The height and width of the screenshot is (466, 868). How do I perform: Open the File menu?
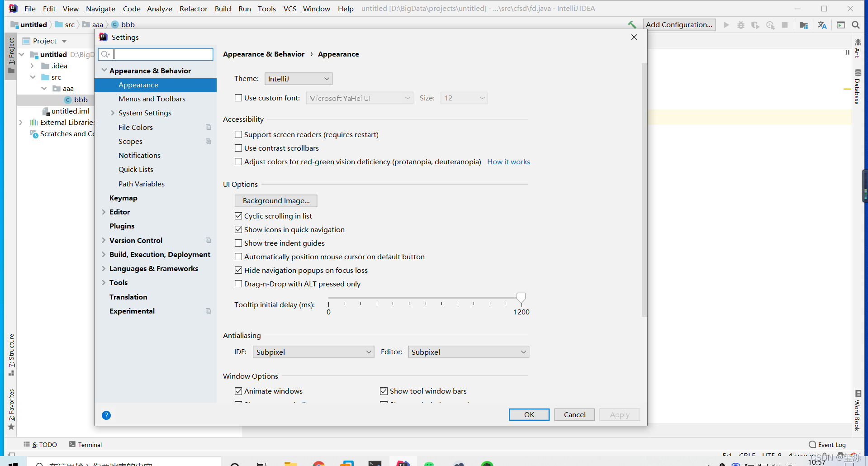[x=30, y=9]
